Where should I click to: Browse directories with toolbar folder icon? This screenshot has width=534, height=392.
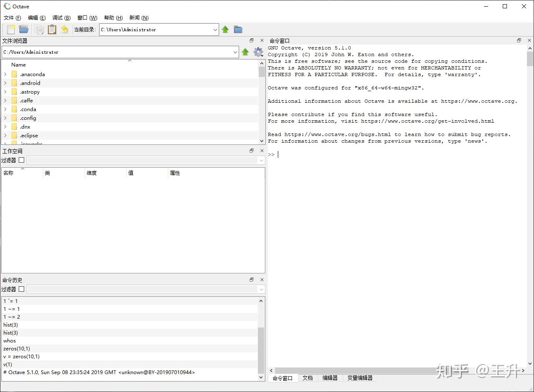(x=238, y=29)
